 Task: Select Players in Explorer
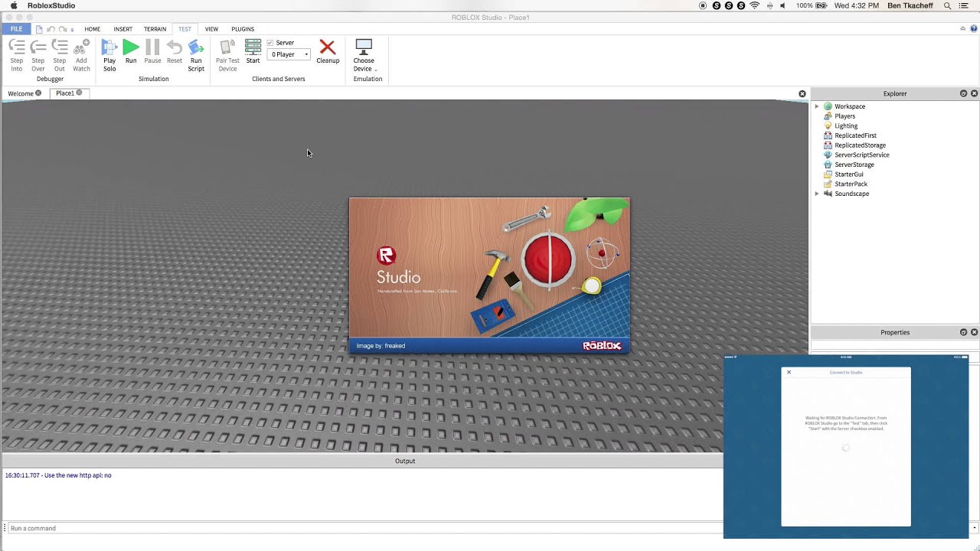coord(844,116)
